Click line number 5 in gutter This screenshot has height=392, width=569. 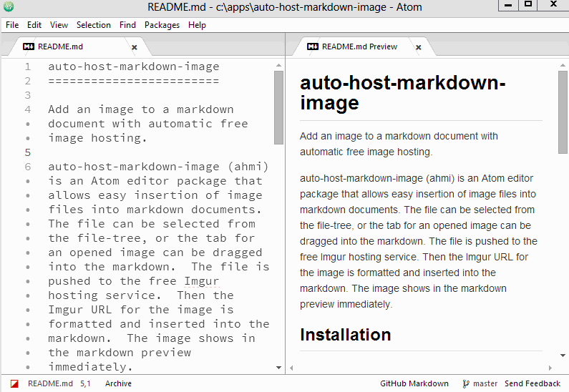28,152
